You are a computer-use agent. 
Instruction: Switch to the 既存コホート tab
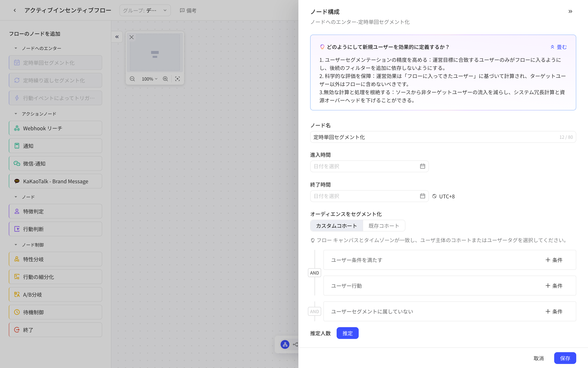[384, 226]
